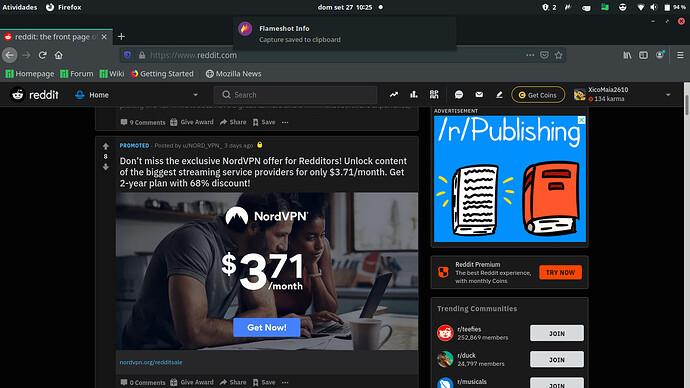This screenshot has width=690, height=388.
Task: Save page to Pocket icon
Action: [544, 55]
